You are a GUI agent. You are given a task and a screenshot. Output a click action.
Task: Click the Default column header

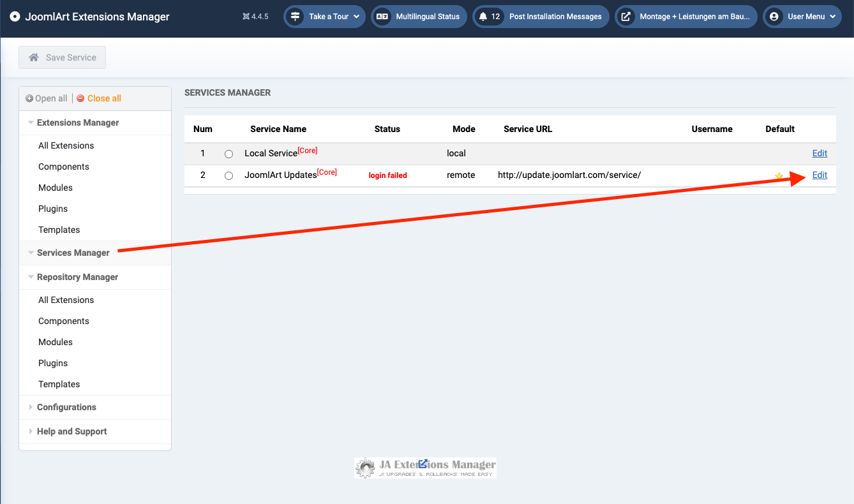click(x=780, y=129)
